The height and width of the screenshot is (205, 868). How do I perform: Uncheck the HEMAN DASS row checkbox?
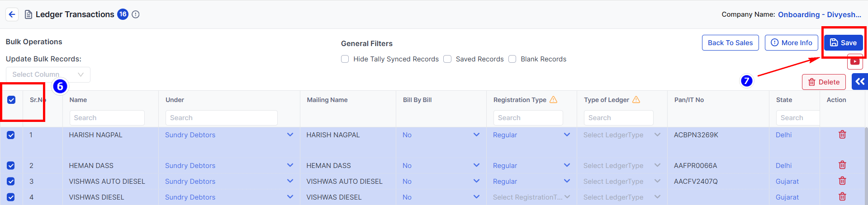(x=11, y=166)
